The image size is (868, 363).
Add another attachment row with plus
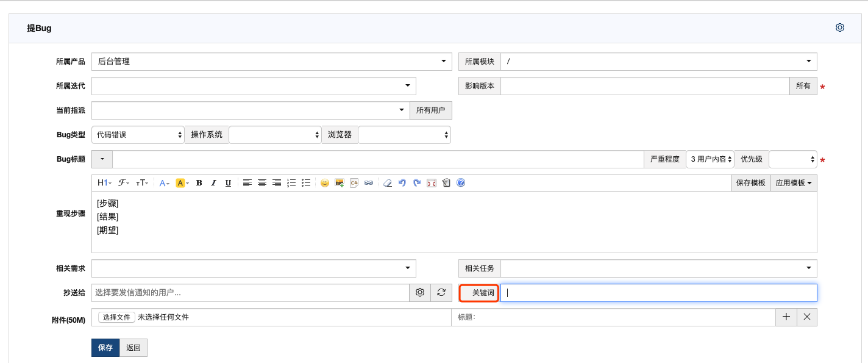[786, 317]
